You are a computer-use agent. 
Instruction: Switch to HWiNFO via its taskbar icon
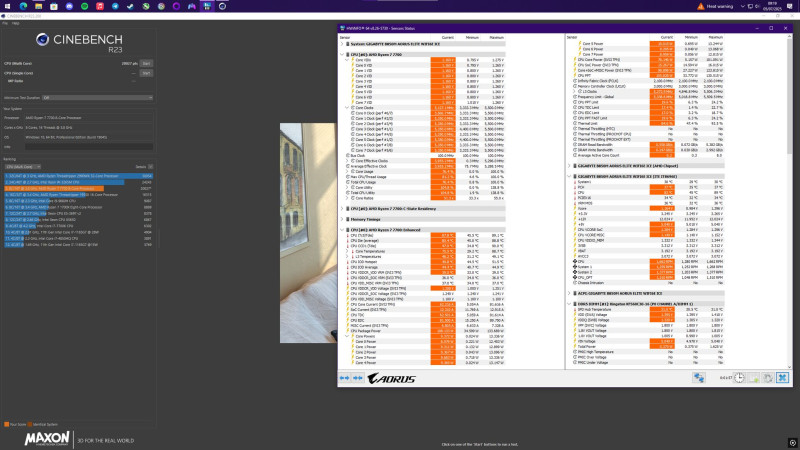tap(207, 6)
